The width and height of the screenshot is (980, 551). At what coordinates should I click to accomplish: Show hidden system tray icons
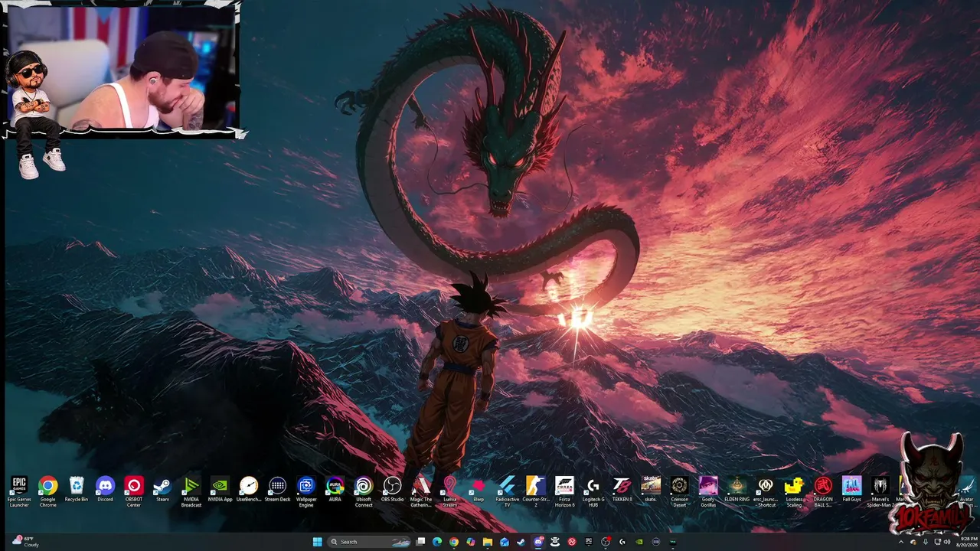901,542
